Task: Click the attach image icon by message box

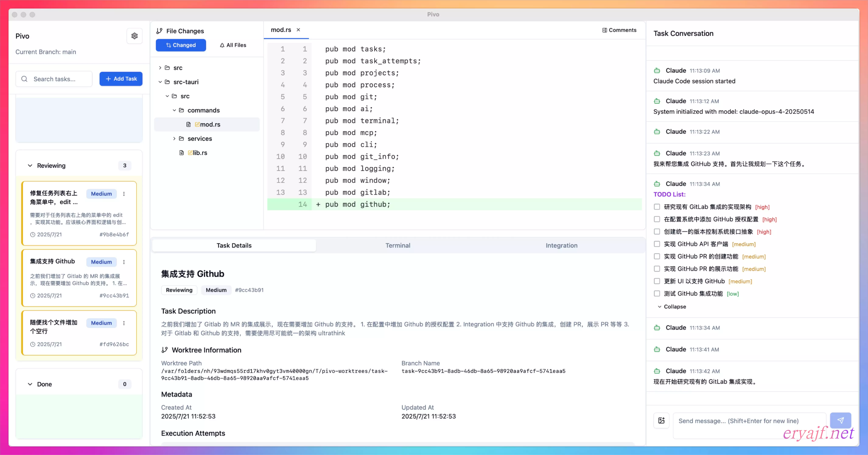Action: click(661, 420)
